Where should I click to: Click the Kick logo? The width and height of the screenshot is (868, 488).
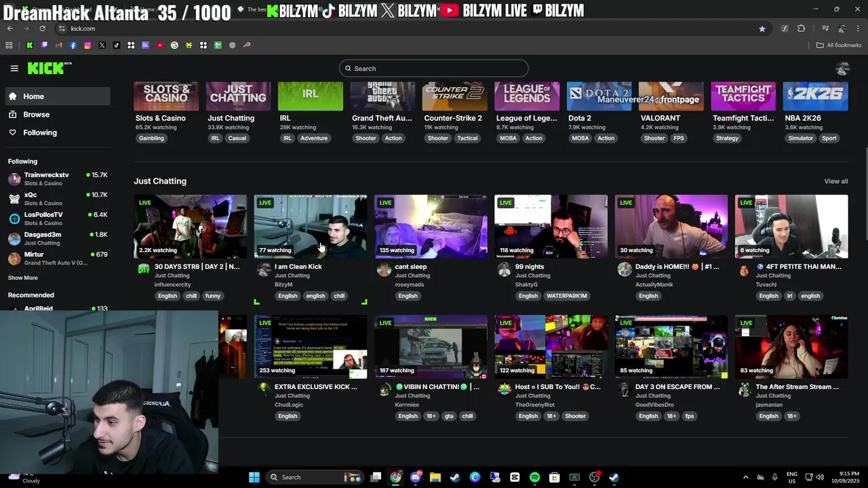point(50,68)
